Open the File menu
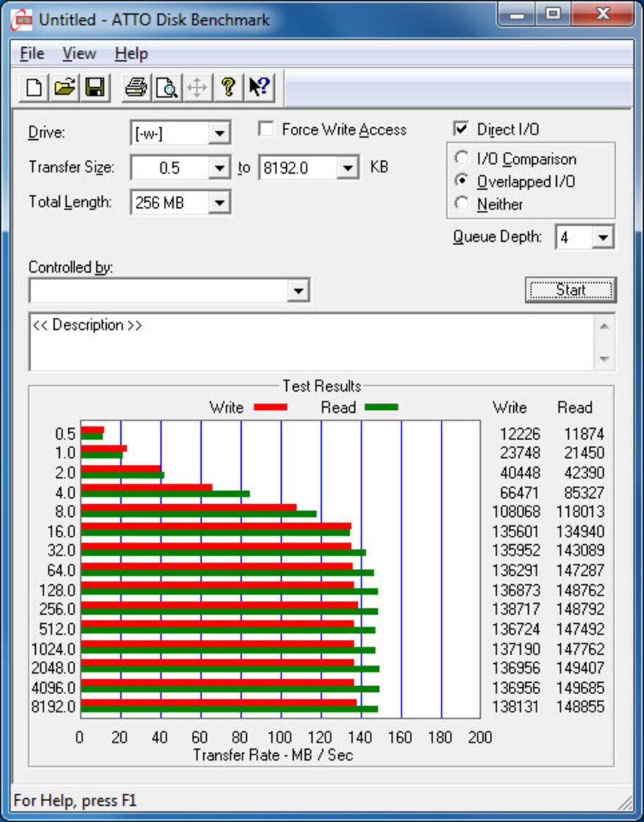 (x=32, y=53)
